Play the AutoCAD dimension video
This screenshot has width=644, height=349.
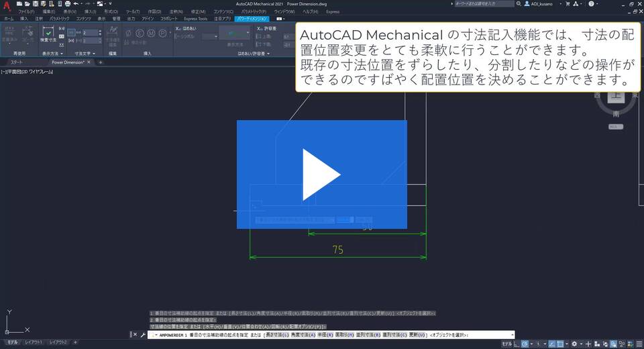pos(321,174)
